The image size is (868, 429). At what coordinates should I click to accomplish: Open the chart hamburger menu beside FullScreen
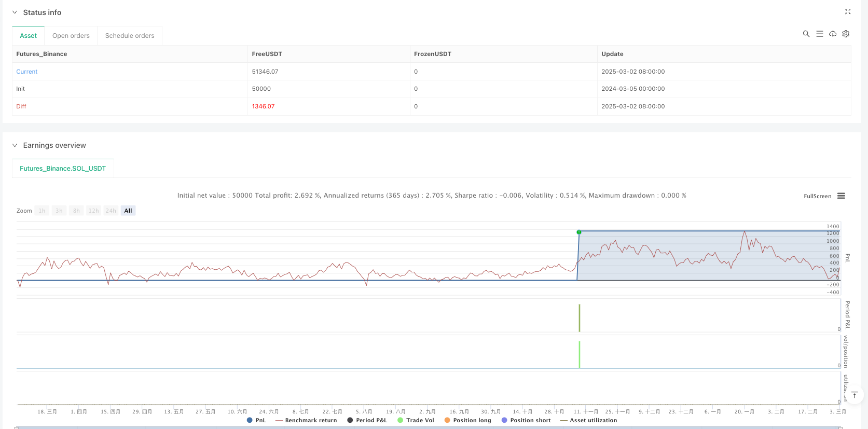point(841,196)
